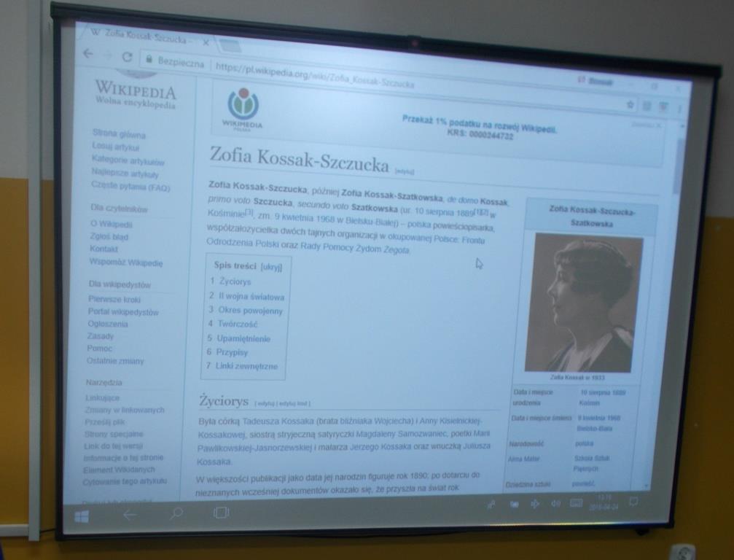The width and height of the screenshot is (734, 560).
Task: Open Zgłoś błąd link
Action: point(109,236)
